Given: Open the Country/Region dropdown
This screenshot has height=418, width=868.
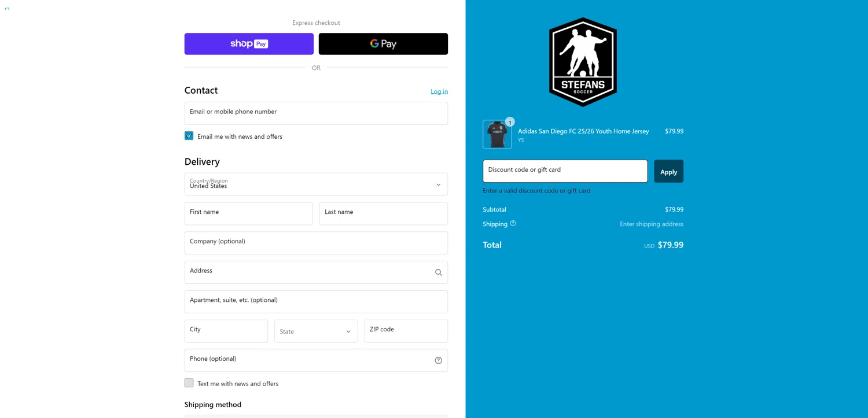Looking at the screenshot, I should point(316,184).
